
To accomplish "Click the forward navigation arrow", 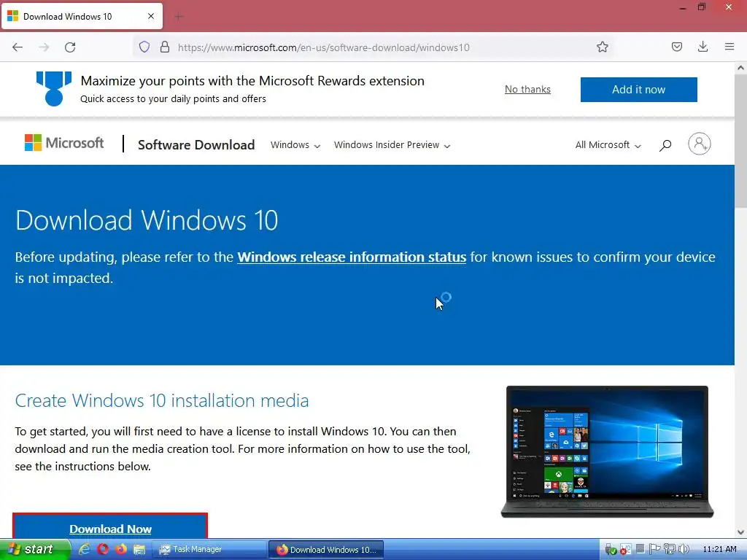I will tap(44, 47).
